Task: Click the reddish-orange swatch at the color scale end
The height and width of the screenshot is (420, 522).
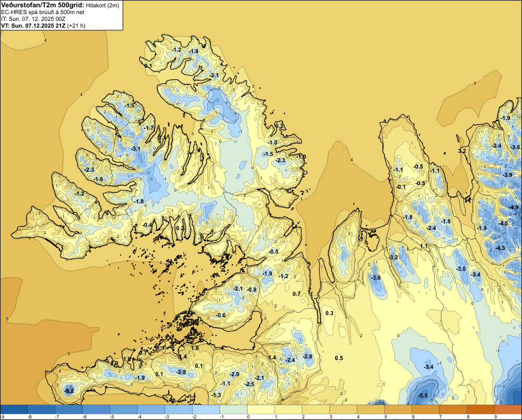Action: [508, 410]
